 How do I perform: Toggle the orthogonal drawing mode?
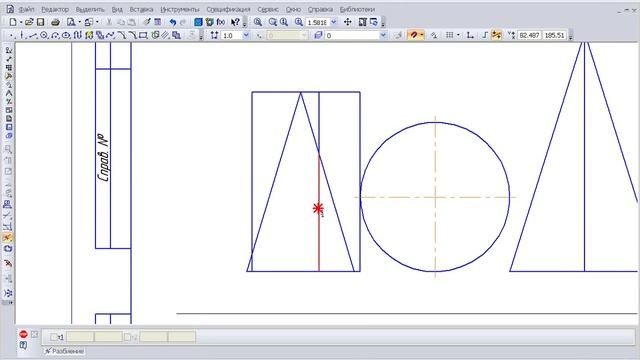(x=485, y=36)
